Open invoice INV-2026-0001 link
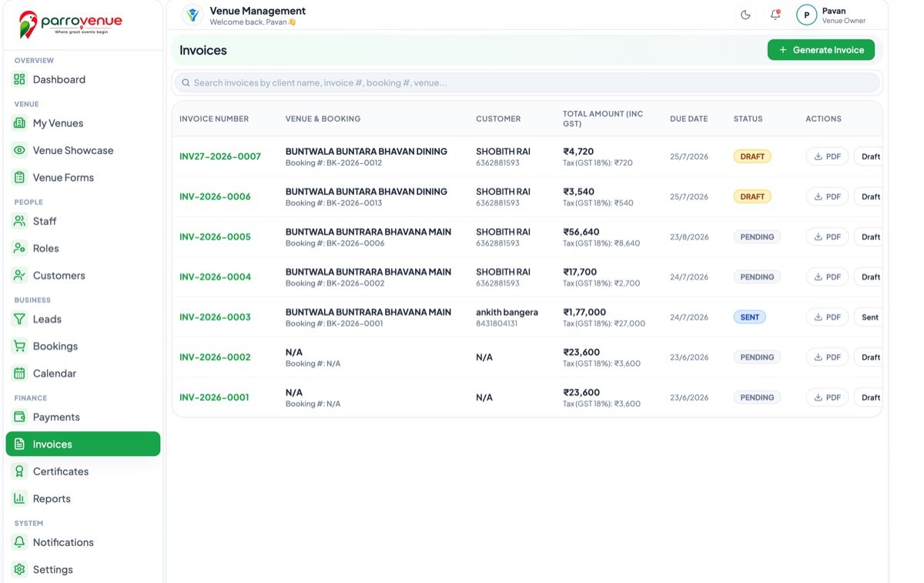This screenshot has width=924, height=583. click(215, 397)
